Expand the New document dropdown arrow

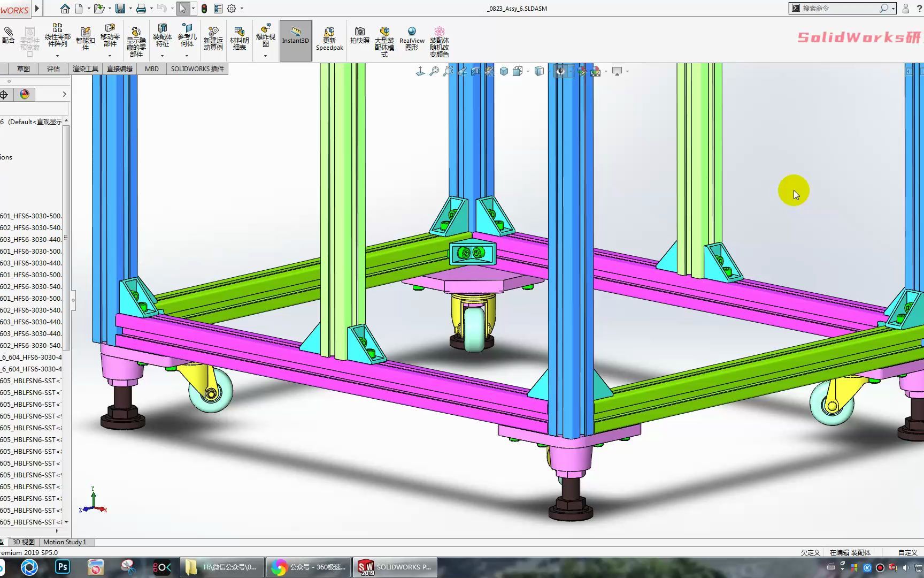click(89, 9)
